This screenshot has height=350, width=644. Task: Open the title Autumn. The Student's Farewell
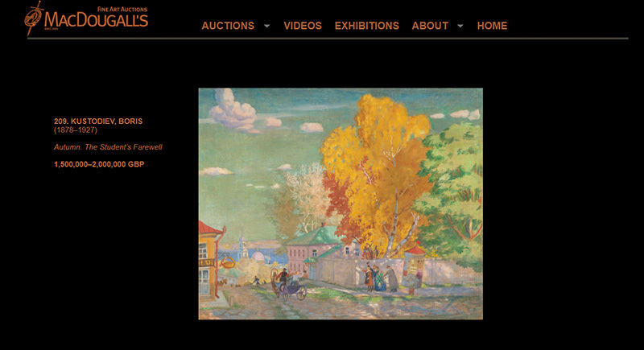pos(108,147)
